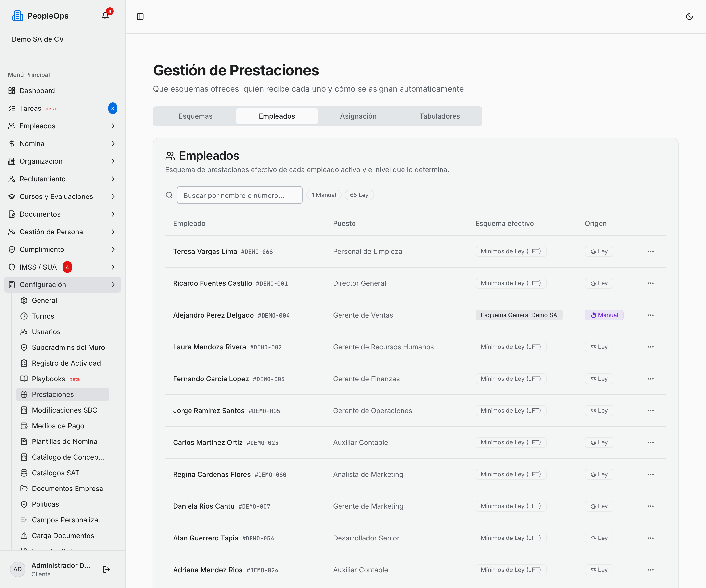706x588 pixels.
Task: Filter by the 1 Manual chip
Action: (x=324, y=195)
